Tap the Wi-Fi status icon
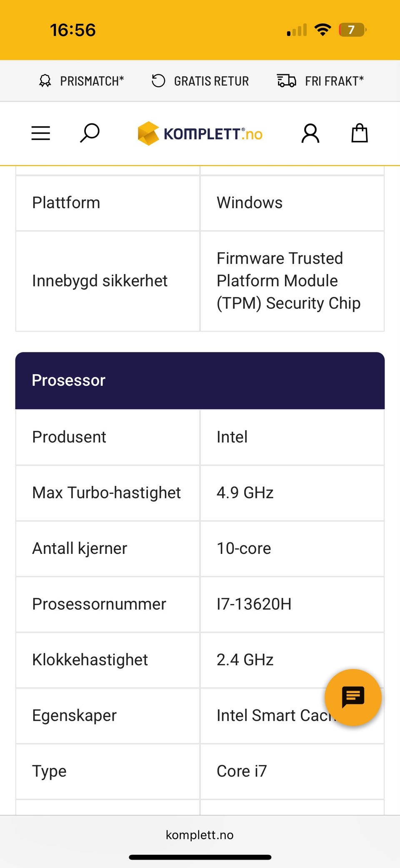The image size is (400, 868). 322,30
